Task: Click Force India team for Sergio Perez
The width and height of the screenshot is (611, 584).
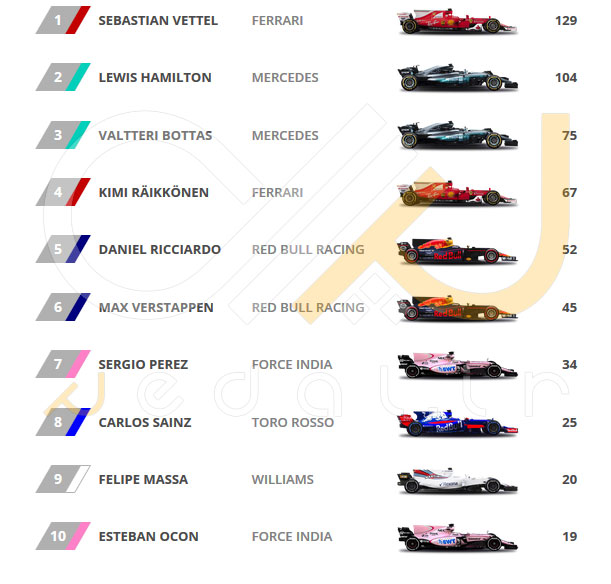Action: [292, 365]
